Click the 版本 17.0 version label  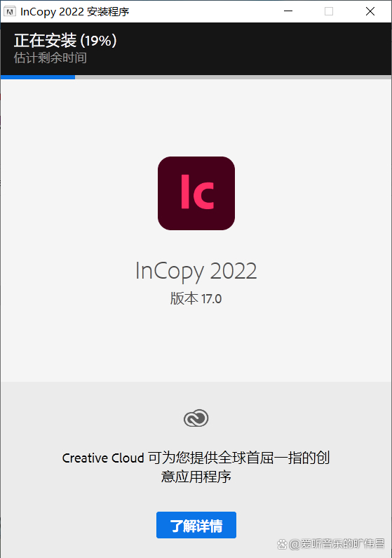(196, 298)
